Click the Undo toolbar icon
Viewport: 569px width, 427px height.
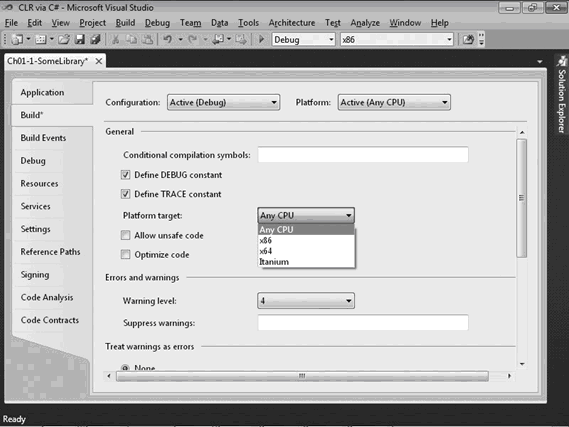click(167, 39)
